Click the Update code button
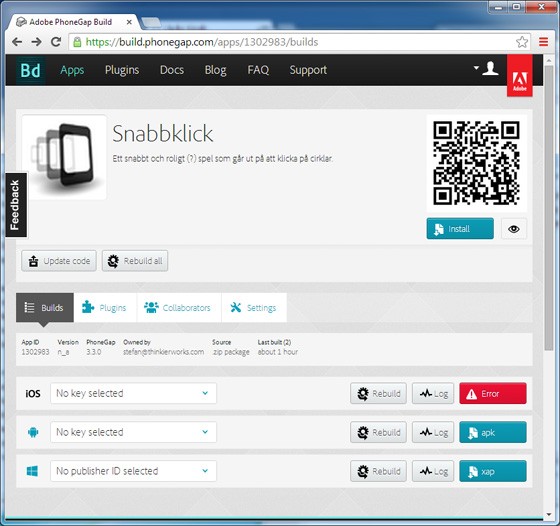Screen dimensions: 560x526 pyautogui.click(x=59, y=261)
